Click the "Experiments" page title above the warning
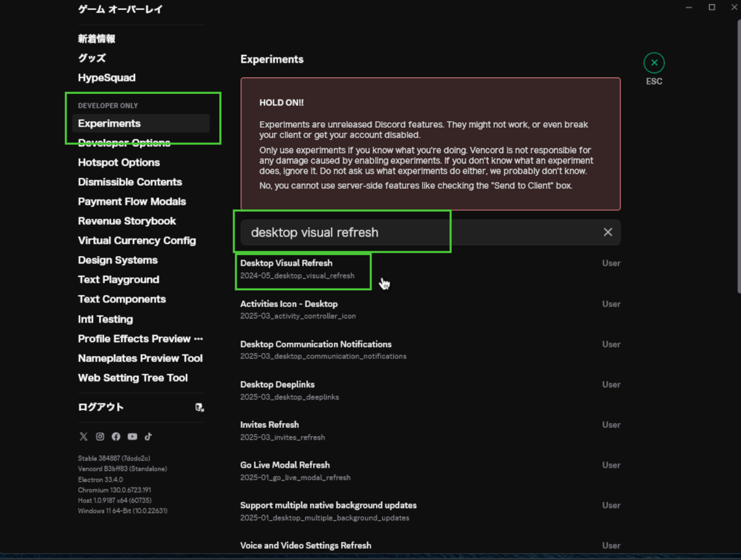 (x=272, y=59)
